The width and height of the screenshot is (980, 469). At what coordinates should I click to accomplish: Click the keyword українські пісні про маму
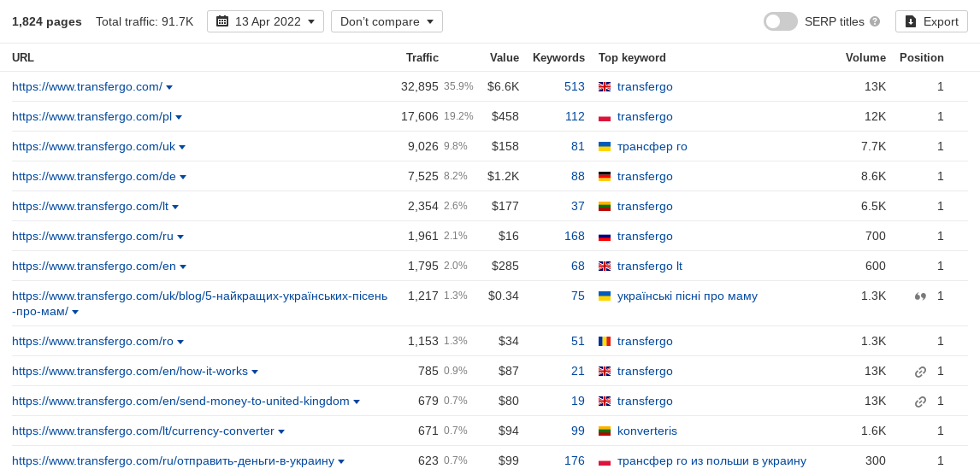pyautogui.click(x=687, y=296)
